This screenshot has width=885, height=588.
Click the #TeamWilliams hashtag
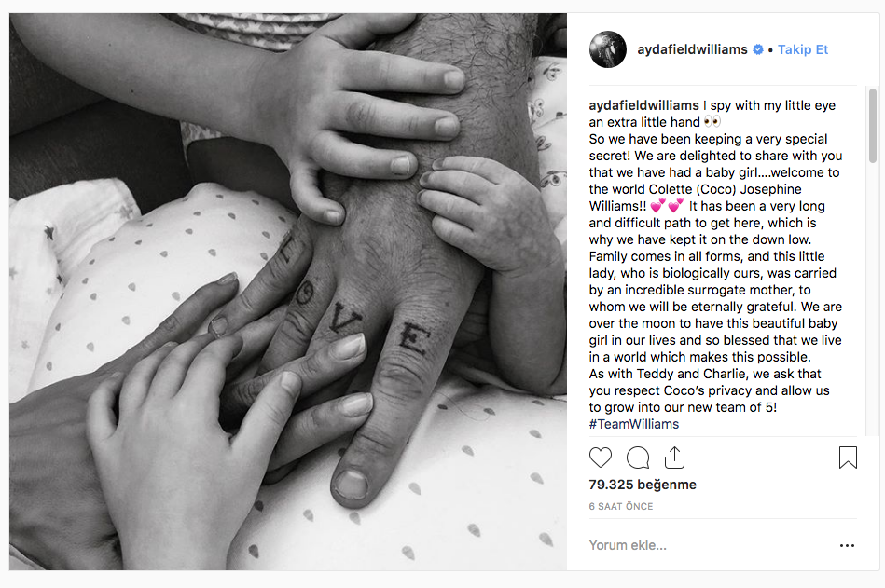click(x=634, y=424)
